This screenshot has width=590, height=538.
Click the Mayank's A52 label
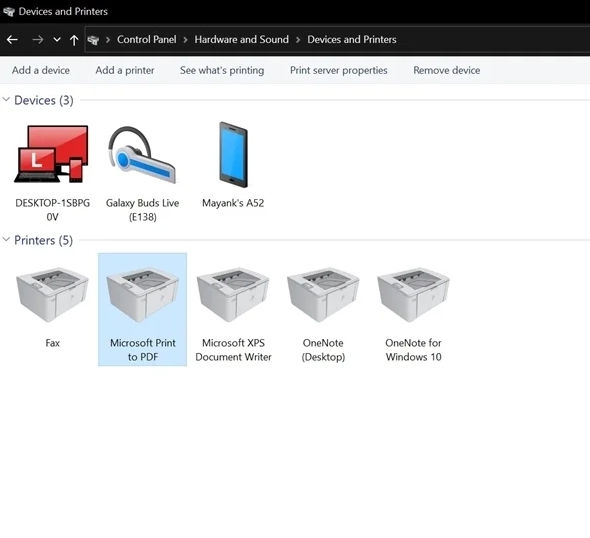[233, 203]
